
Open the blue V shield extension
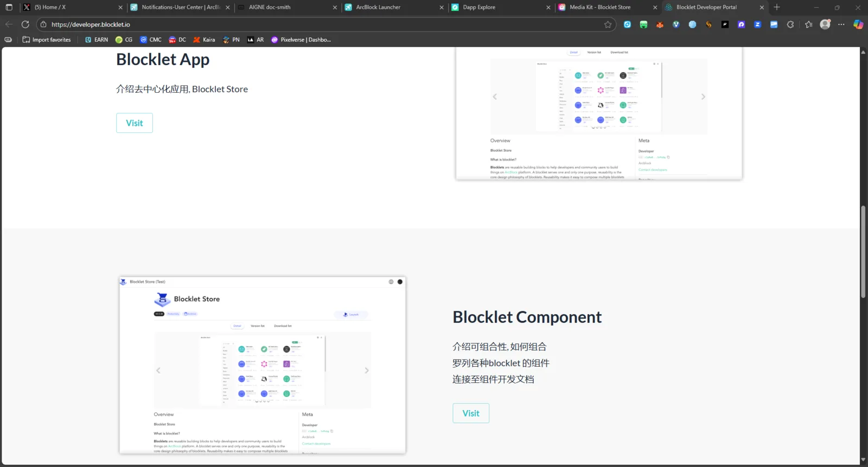click(676, 24)
